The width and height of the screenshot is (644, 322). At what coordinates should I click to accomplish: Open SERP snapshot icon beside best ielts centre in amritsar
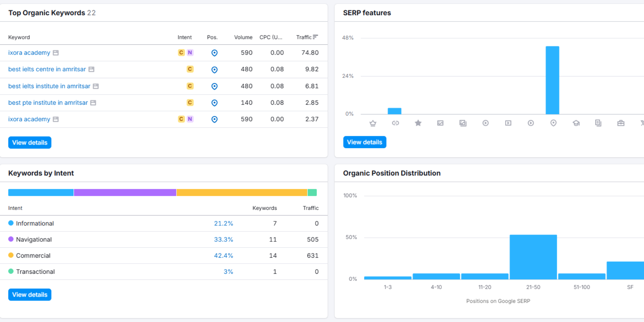point(91,69)
